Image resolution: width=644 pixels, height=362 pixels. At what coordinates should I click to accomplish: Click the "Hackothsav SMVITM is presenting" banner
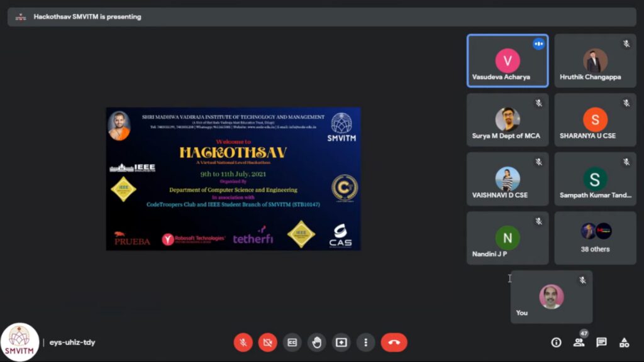[x=87, y=17]
